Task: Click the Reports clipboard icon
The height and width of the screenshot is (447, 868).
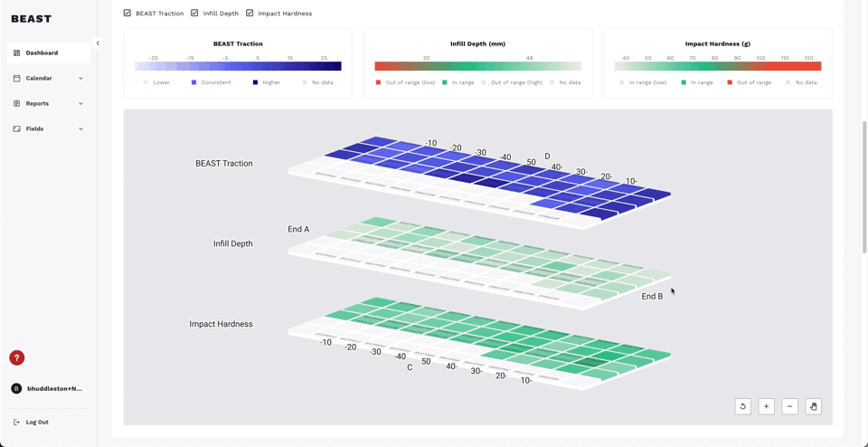Action: click(x=16, y=103)
